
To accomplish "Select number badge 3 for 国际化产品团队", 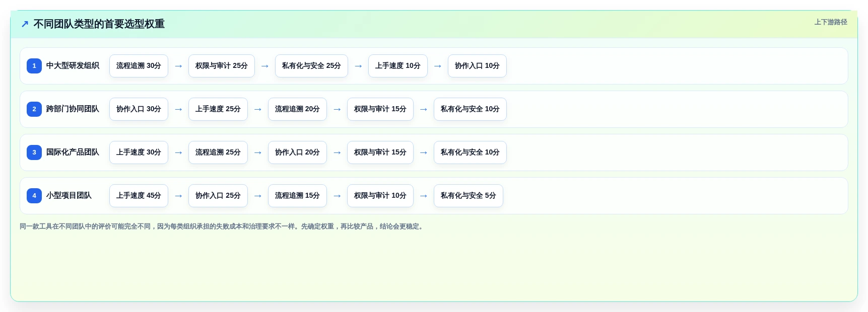I will click(34, 152).
